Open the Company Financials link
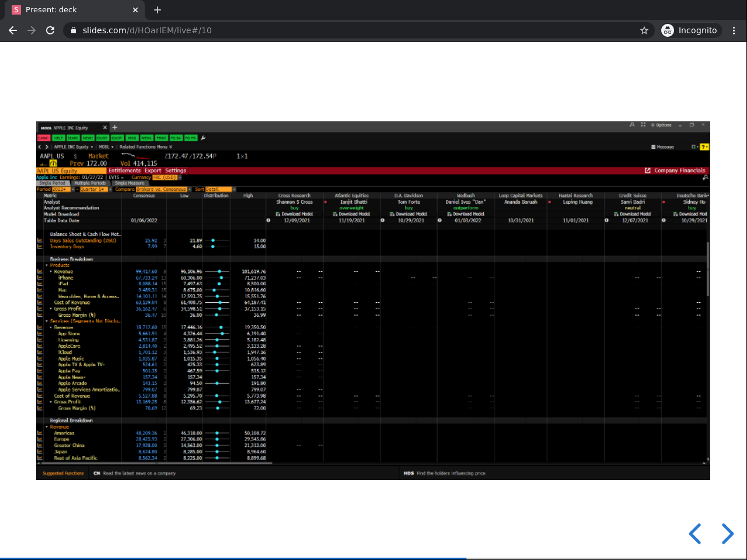This screenshot has width=747, height=560. [x=675, y=171]
